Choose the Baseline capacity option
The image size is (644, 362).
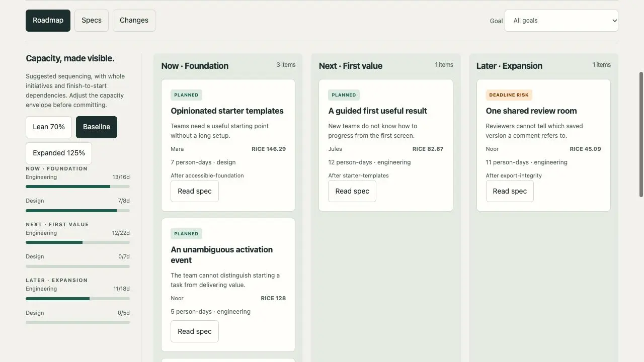[97, 127]
